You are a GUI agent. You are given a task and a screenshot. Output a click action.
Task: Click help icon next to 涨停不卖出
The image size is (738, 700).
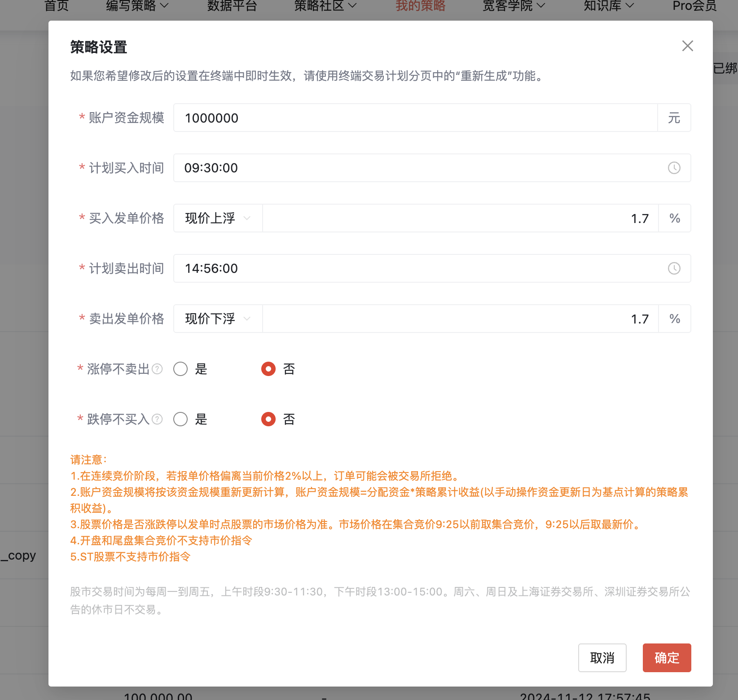[157, 369]
